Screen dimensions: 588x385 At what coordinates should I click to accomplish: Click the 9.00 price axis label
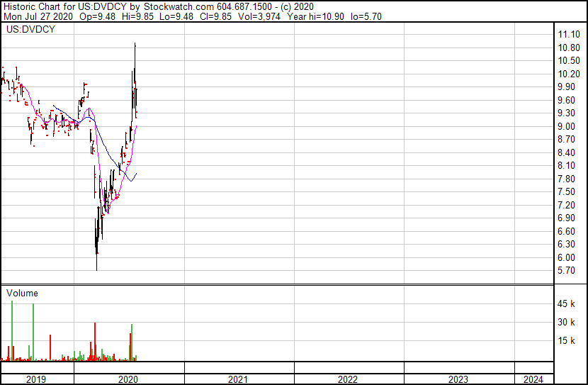coord(566,126)
